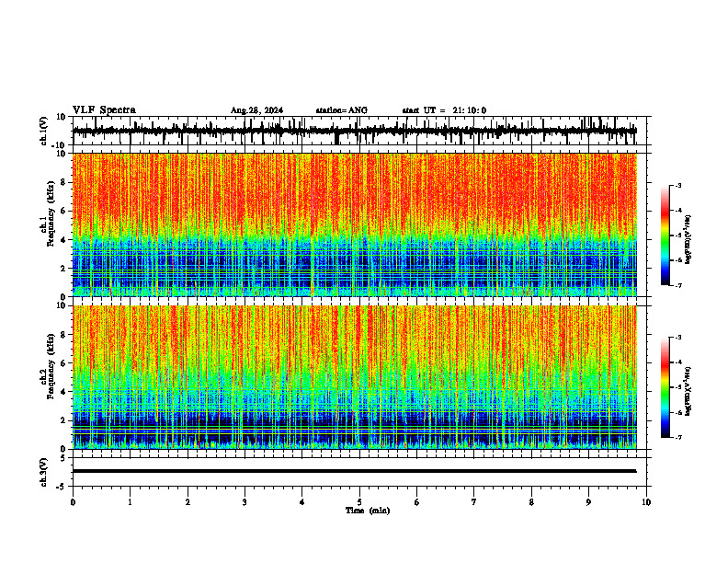The image size is (728, 563).
Task: Click the "-7" label on ch.2 color scale
Action: pyautogui.click(x=677, y=438)
